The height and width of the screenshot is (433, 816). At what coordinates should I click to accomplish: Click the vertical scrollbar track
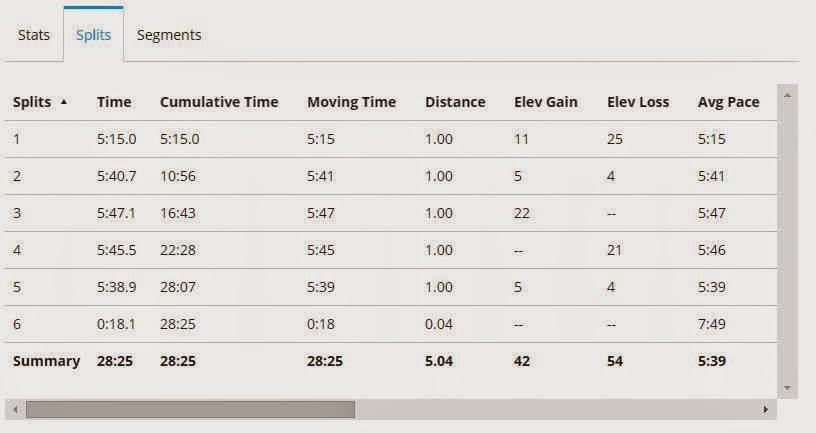[787, 240]
